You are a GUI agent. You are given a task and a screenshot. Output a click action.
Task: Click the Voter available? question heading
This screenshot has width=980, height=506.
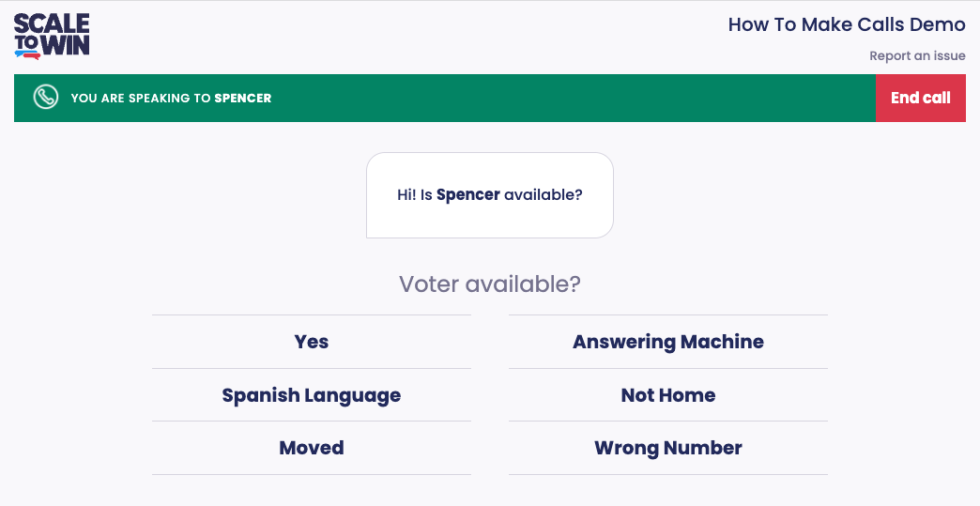click(489, 284)
